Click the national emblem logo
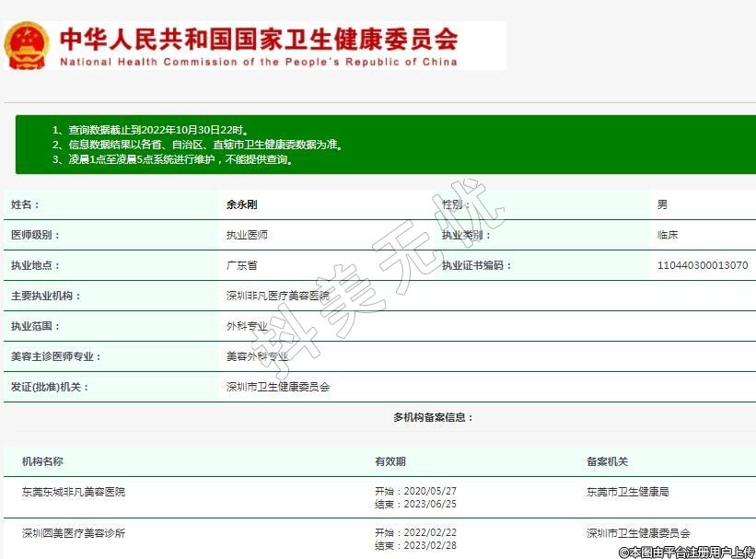 click(27, 45)
